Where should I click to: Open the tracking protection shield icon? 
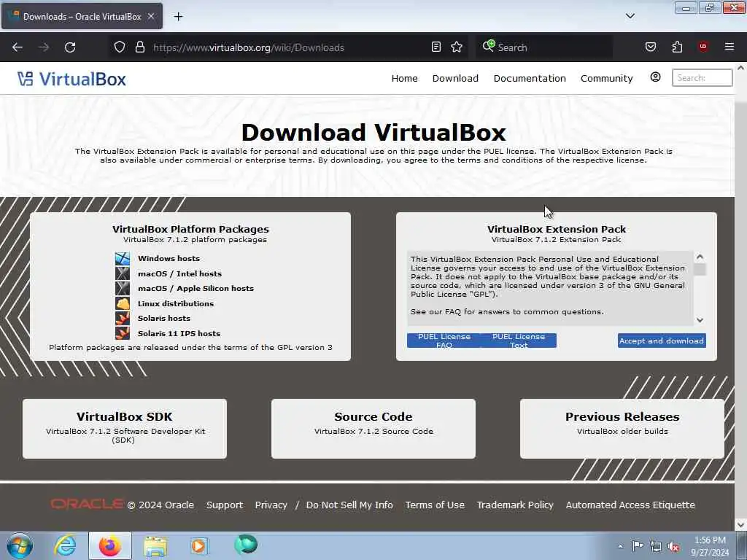click(120, 47)
